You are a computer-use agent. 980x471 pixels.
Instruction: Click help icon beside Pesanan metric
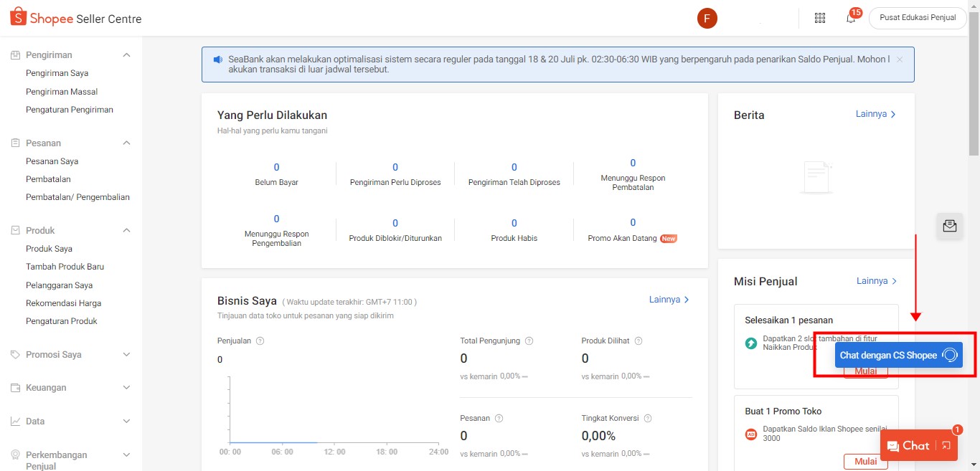coord(499,419)
